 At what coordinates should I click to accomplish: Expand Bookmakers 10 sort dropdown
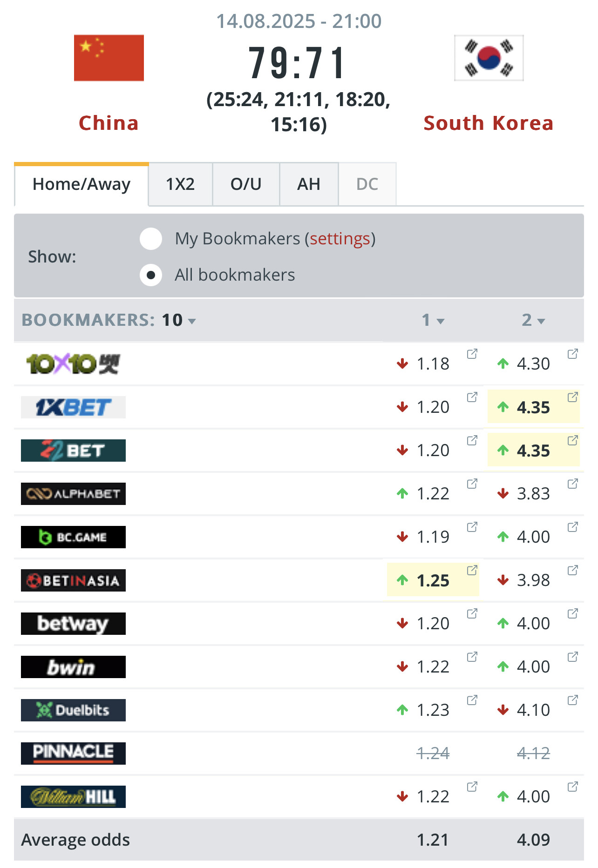pyautogui.click(x=191, y=321)
